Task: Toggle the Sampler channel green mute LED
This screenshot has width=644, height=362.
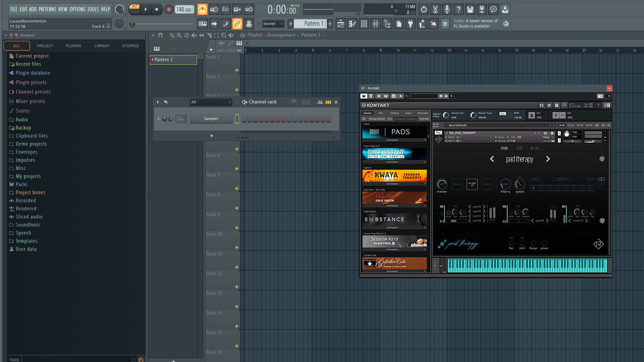Action: 158,119
